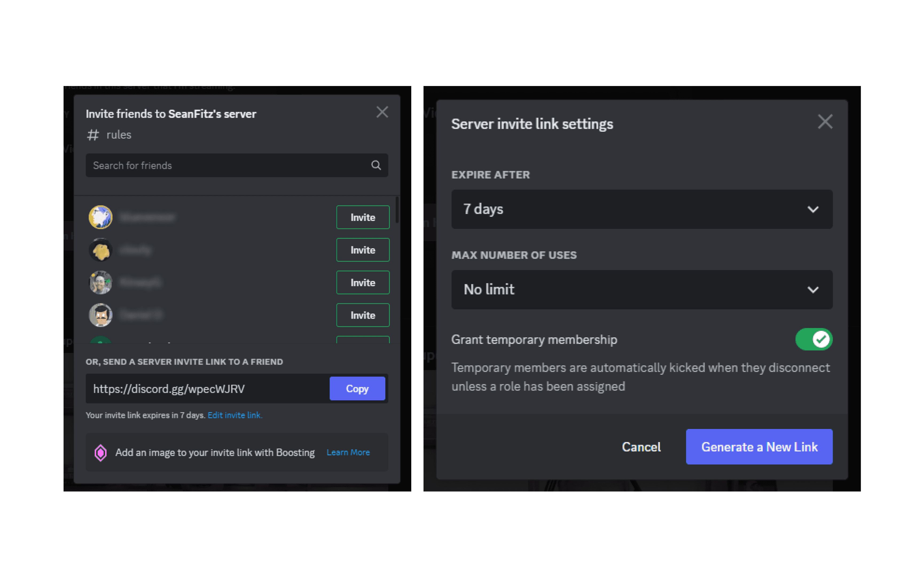Click the first friend's blue-white avatar
This screenshot has height=578, width=924.
click(100, 217)
